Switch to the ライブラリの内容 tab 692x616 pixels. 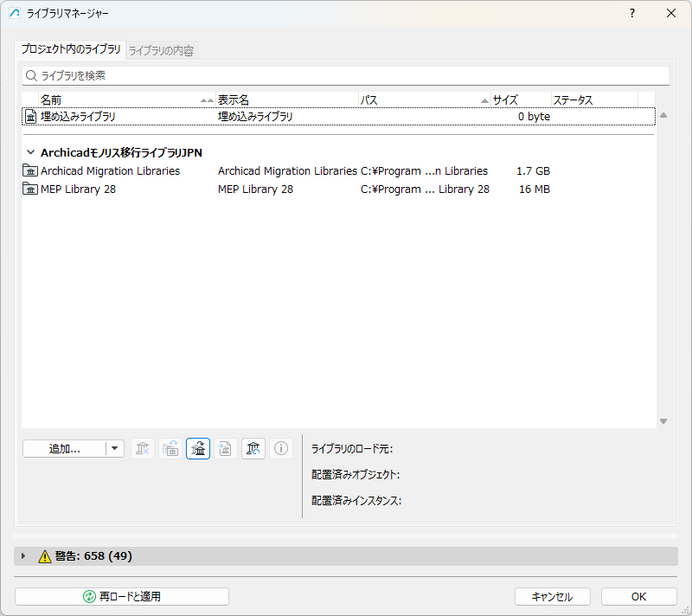click(161, 51)
